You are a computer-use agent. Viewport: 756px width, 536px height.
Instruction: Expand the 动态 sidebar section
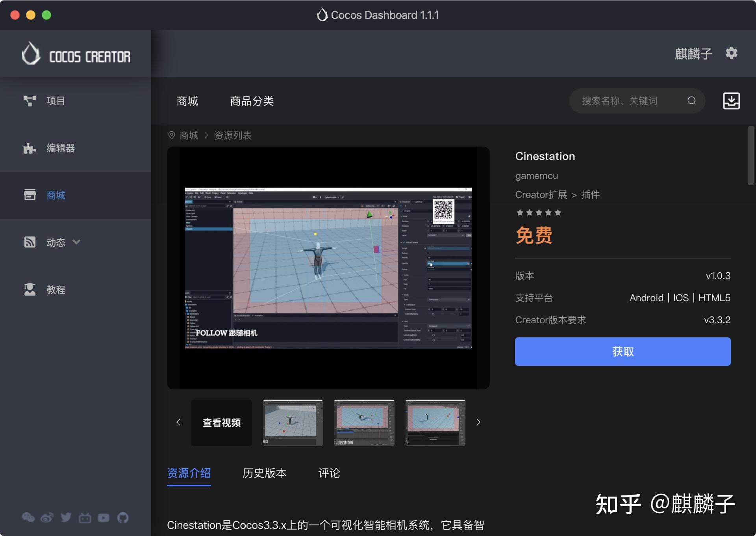pos(76,242)
